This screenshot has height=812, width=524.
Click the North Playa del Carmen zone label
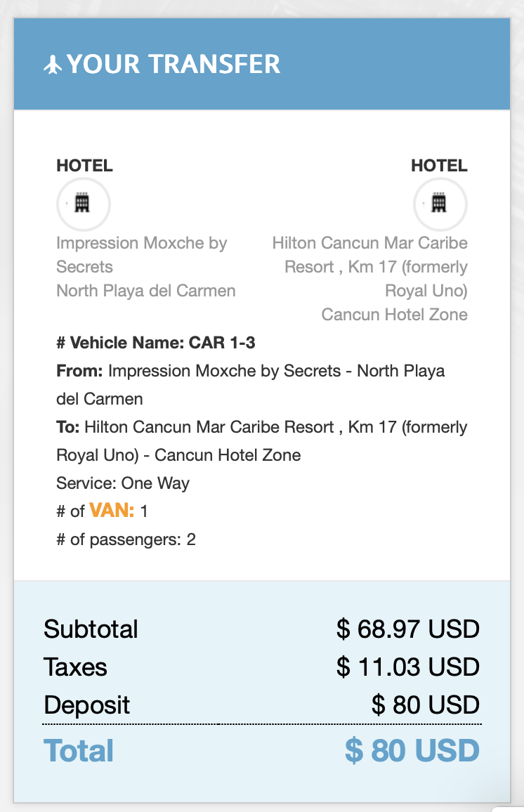click(146, 291)
